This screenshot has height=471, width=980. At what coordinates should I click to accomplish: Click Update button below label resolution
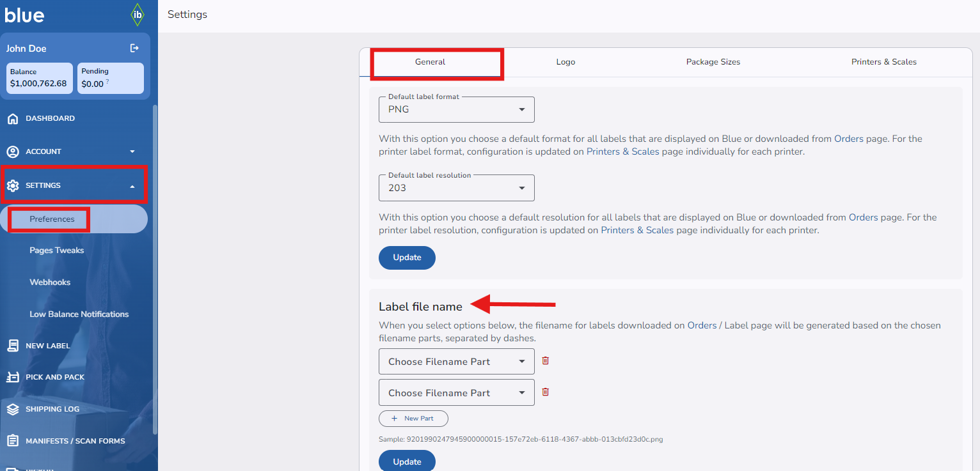click(407, 258)
